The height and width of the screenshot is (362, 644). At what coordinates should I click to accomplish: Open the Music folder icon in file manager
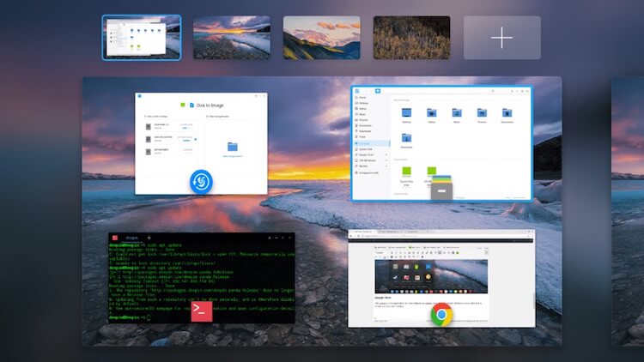click(x=457, y=113)
